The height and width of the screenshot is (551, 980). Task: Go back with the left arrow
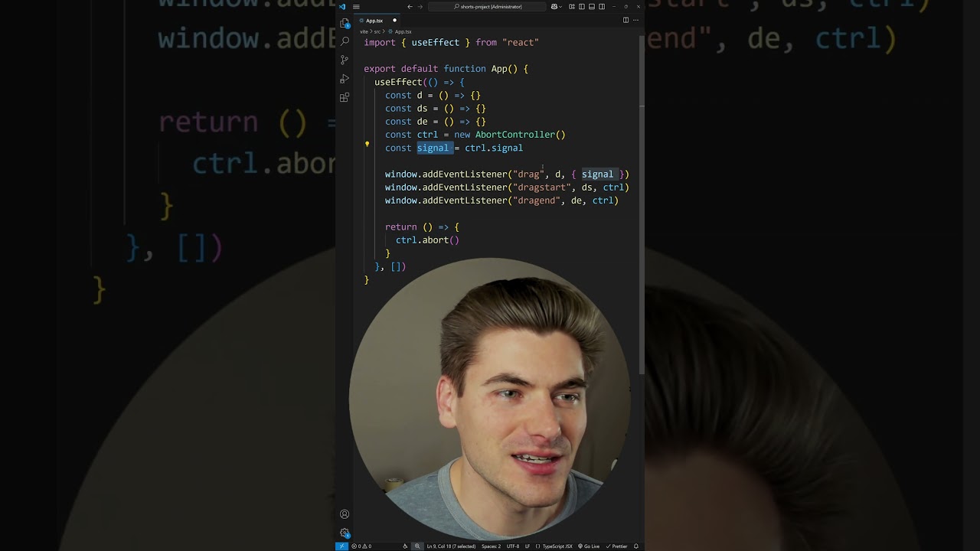click(410, 7)
